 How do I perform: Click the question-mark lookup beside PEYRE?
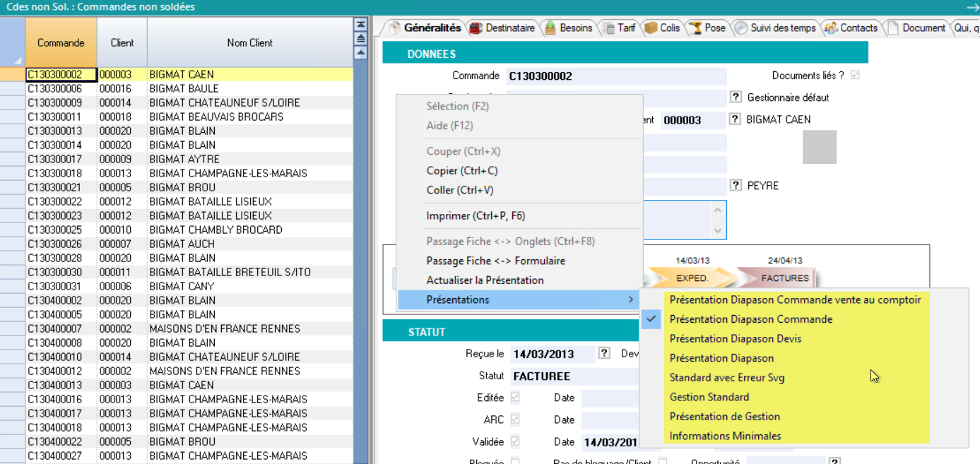736,186
